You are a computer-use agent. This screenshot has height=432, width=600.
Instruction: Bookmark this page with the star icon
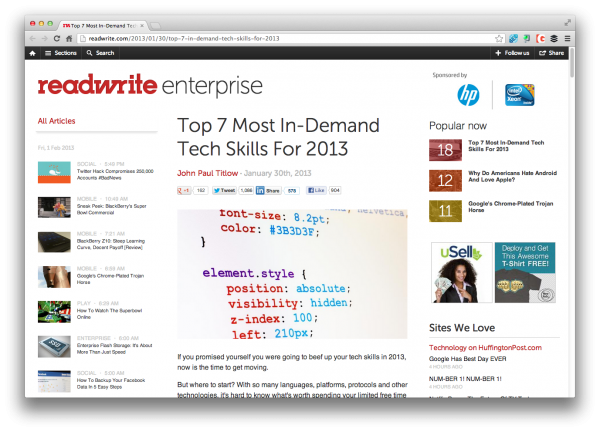[x=499, y=39]
